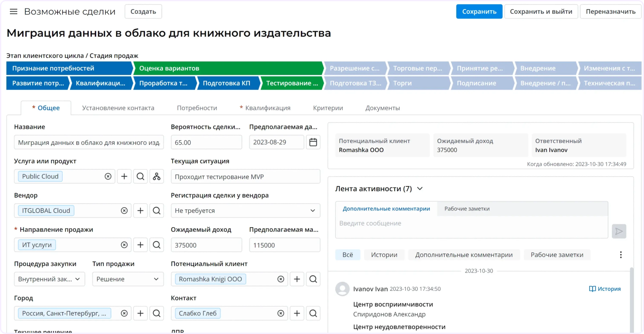This screenshot has width=644, height=334.
Task: Add a new contact with plus icon
Action: click(297, 313)
